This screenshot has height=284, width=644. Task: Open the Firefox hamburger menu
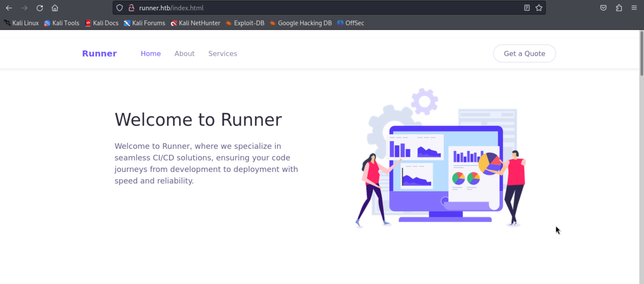tap(634, 8)
